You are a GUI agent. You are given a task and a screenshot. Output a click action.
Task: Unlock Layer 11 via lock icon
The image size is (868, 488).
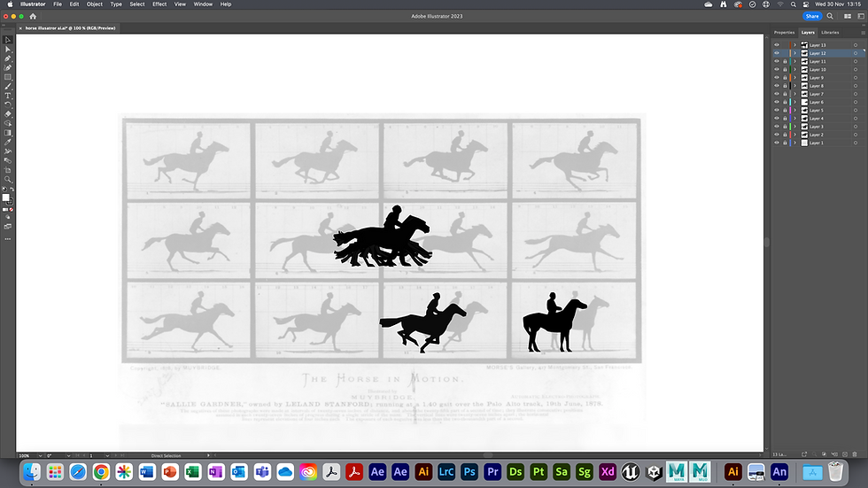pyautogui.click(x=785, y=61)
